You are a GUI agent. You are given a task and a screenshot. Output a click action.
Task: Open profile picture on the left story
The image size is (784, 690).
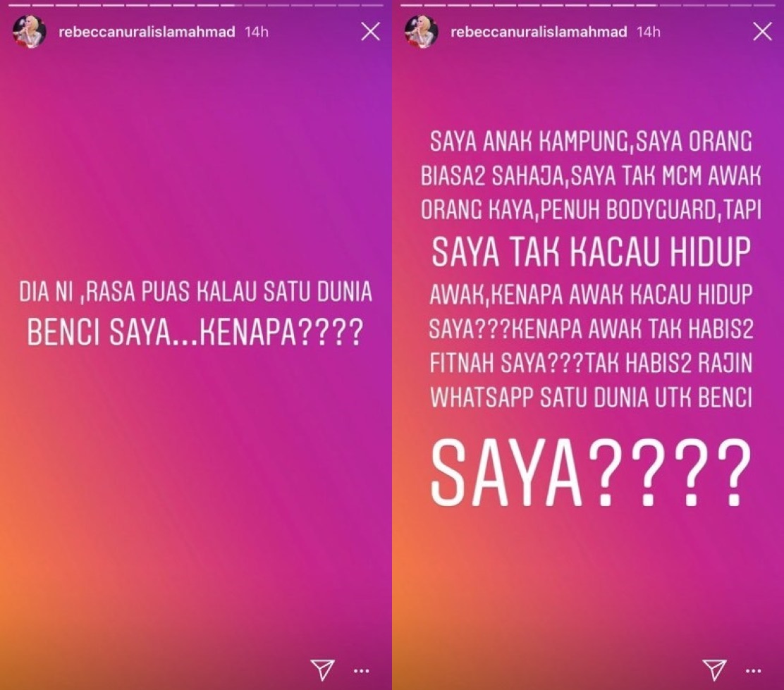pos(29,32)
